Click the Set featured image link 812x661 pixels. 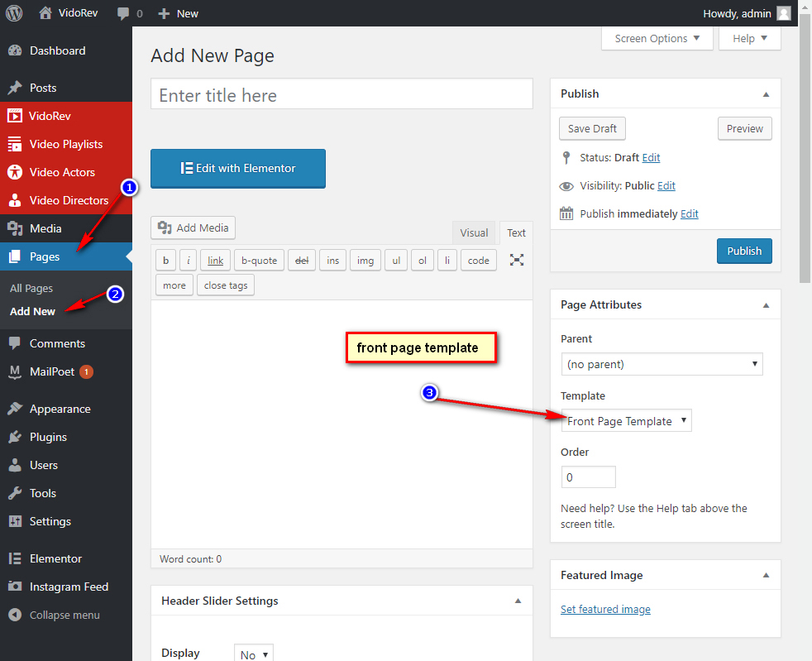point(605,610)
